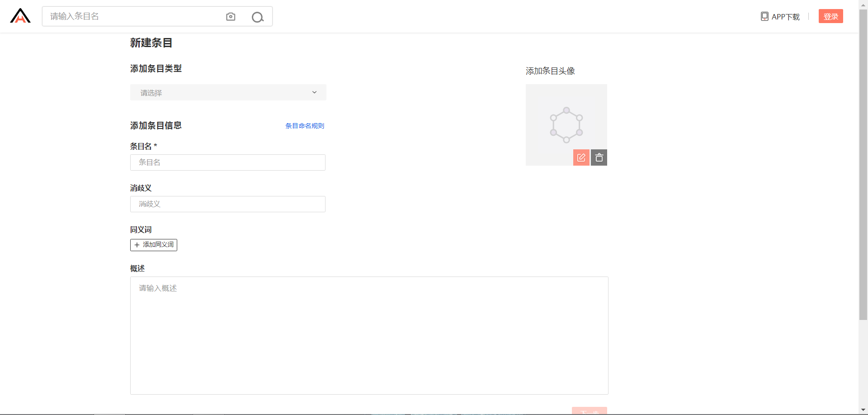This screenshot has height=415, width=868.
Task: Expand entry type list via chevron arrow
Action: [314, 92]
